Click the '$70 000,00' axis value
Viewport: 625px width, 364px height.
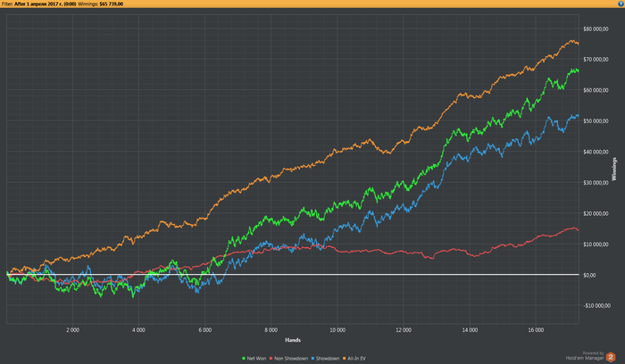[596, 60]
